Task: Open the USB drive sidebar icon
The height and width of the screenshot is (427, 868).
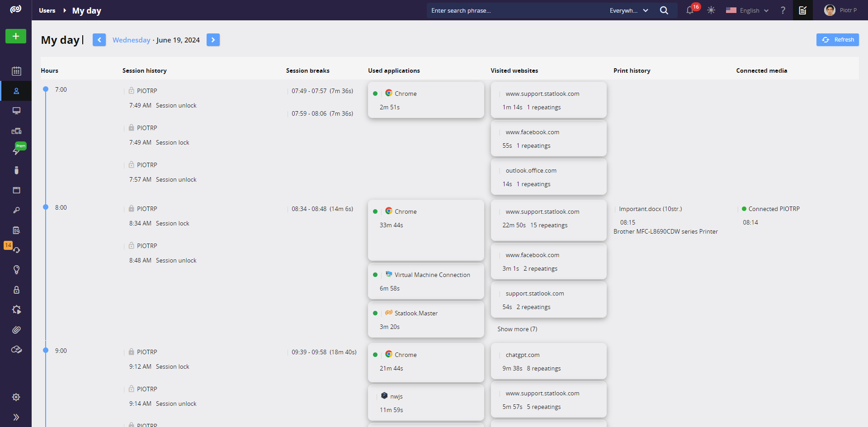Action: [x=16, y=170]
